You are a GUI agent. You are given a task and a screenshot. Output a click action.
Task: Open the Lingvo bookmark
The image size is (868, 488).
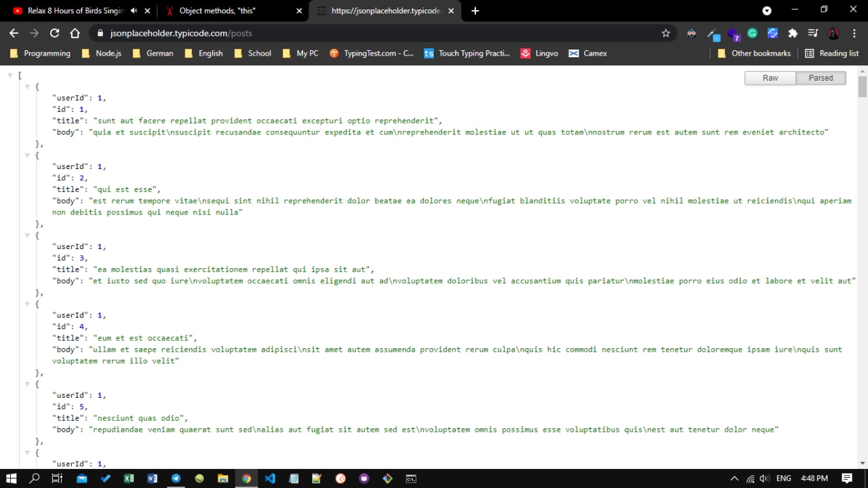pyautogui.click(x=540, y=53)
